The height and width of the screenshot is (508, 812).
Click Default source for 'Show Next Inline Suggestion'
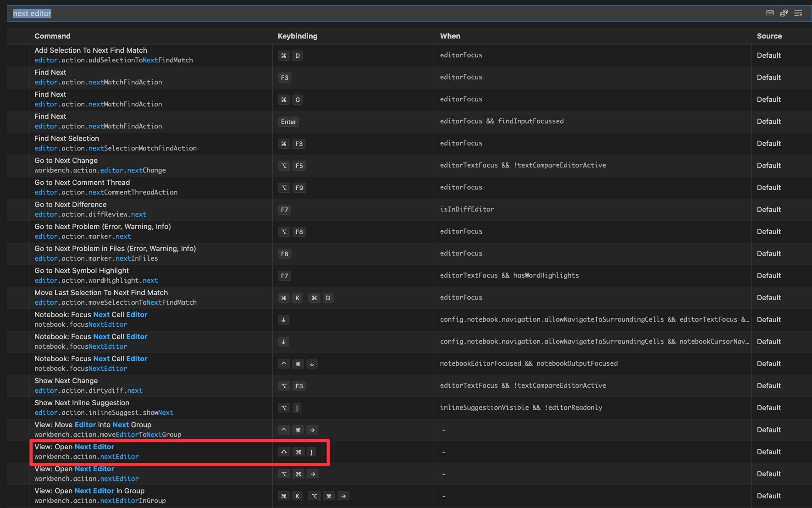[768, 408]
